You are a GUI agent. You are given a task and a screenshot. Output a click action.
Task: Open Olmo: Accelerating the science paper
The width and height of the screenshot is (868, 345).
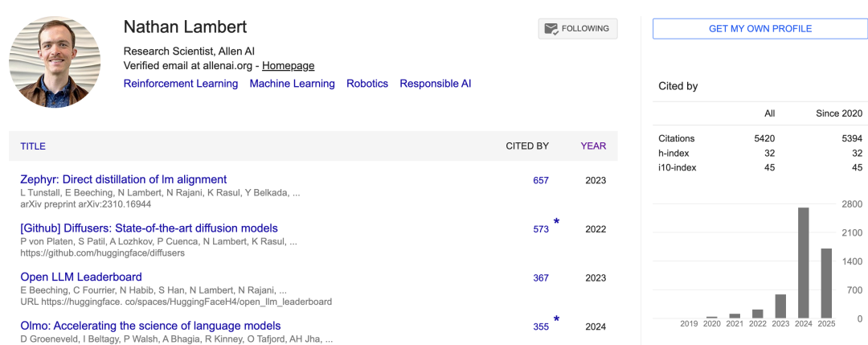click(150, 326)
